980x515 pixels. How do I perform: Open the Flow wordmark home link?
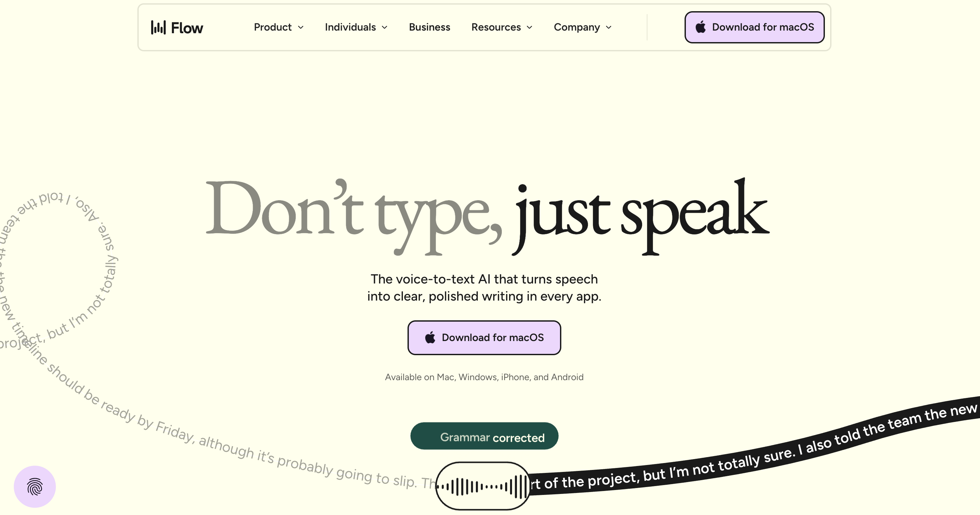pos(187,28)
